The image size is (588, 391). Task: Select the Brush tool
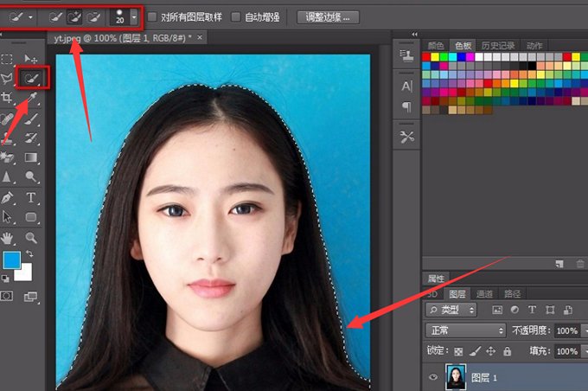[x=31, y=119]
